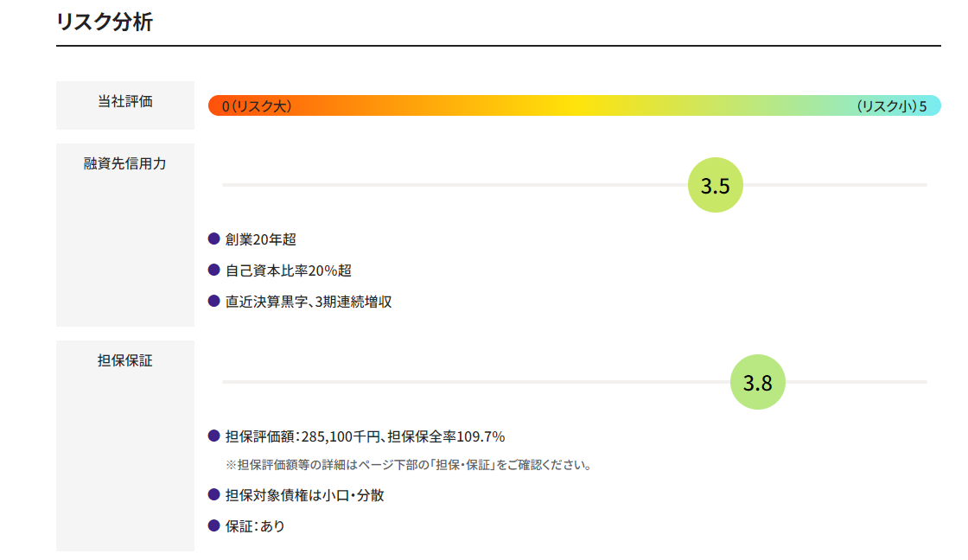Select the 融資先信用力 row header
The image size is (968, 560).
tap(125, 234)
